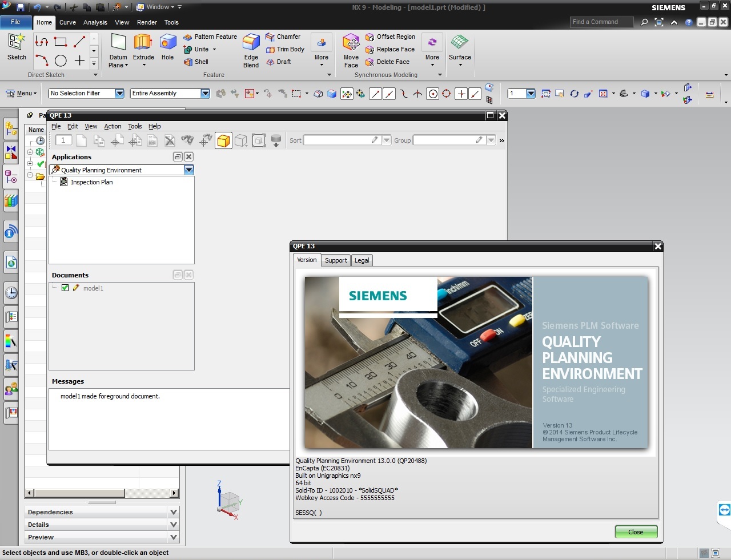Switch to the Render ribbon tab
The width and height of the screenshot is (731, 560).
[x=147, y=22]
